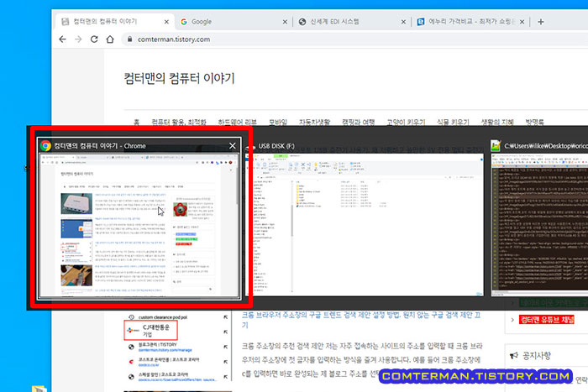The height and width of the screenshot is (392, 588).
Task: Click the chevron beside 컴터맨 유튜브 채널
Action: tap(512, 320)
